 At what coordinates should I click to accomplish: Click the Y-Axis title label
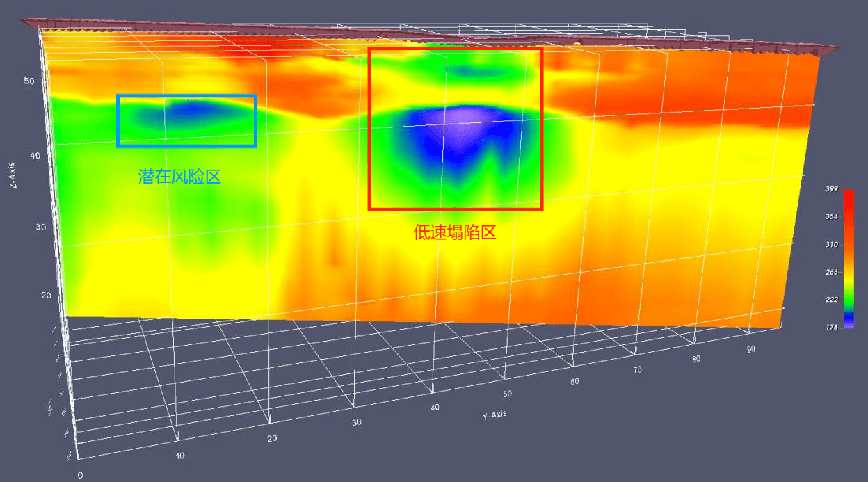[x=494, y=415]
